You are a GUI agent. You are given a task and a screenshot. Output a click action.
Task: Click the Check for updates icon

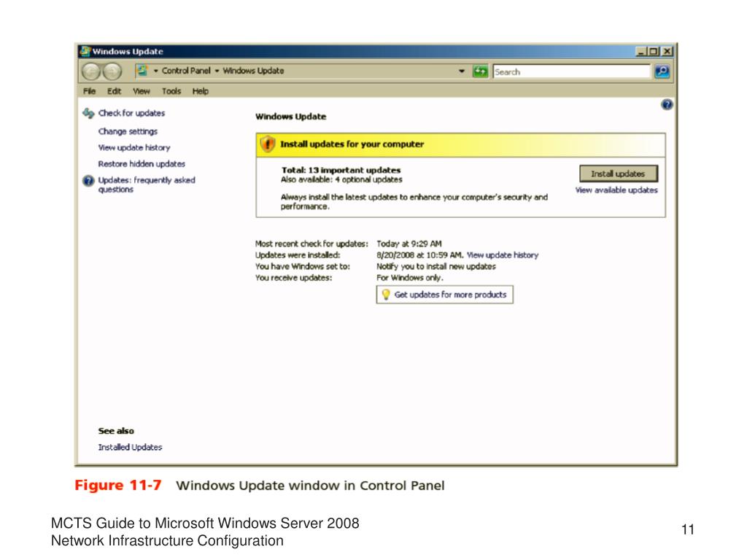coord(88,113)
